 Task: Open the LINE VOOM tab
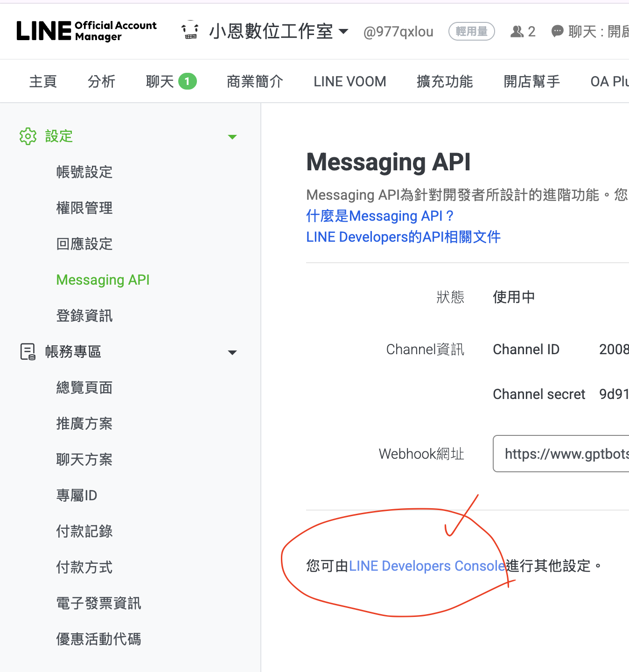349,81
